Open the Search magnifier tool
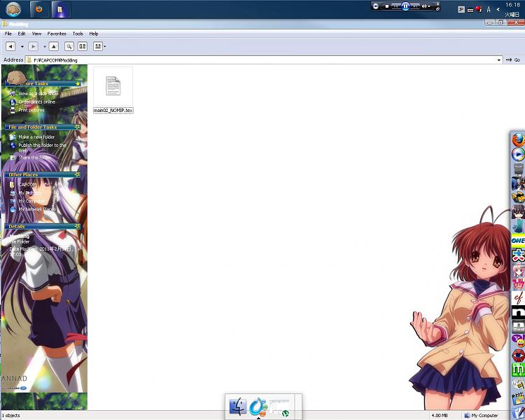This screenshot has width=525, height=420. pos(69,46)
